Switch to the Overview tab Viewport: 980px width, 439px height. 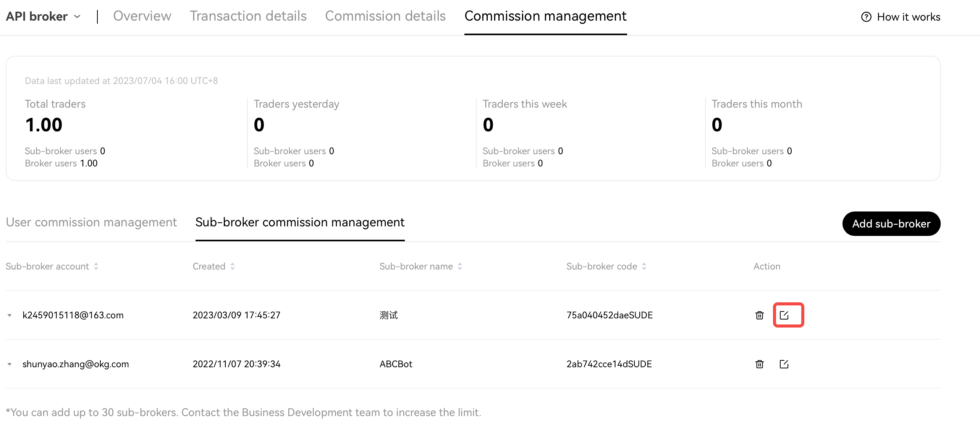pyautogui.click(x=142, y=16)
